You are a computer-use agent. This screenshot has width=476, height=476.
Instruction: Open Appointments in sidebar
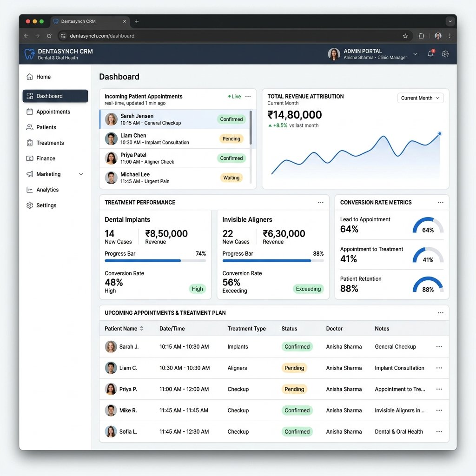55,112
